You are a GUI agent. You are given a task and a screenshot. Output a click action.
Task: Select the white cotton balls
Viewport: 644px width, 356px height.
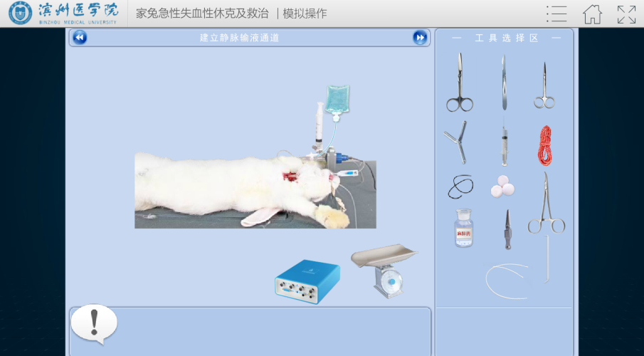pos(502,187)
